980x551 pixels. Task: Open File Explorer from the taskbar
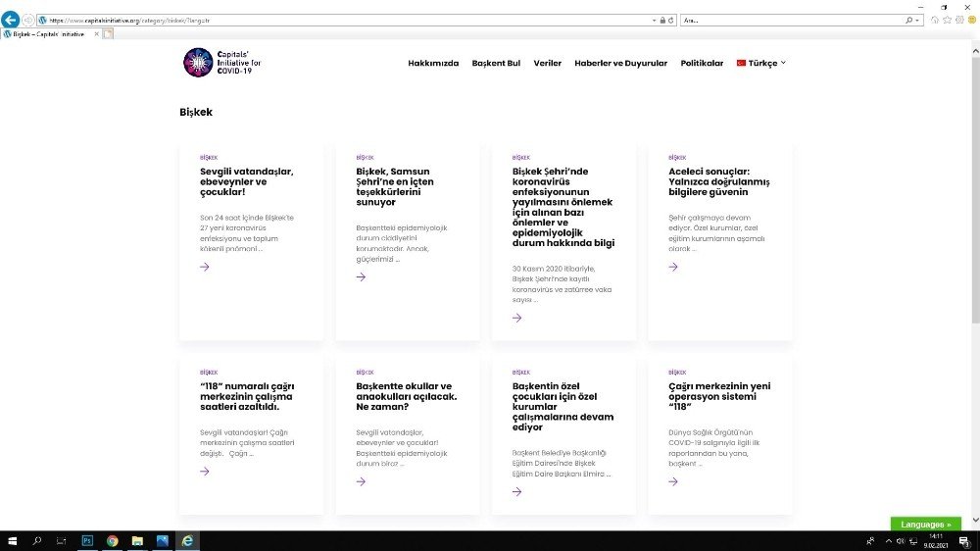point(137,540)
